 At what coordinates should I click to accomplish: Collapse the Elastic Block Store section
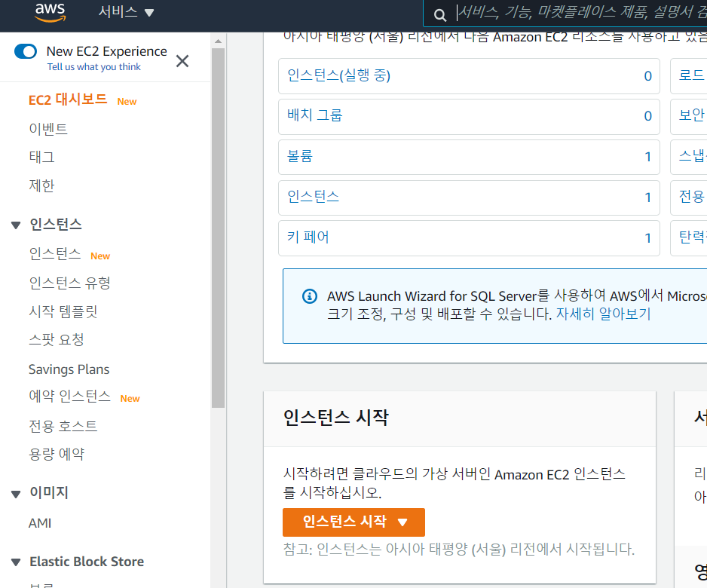[16, 562]
